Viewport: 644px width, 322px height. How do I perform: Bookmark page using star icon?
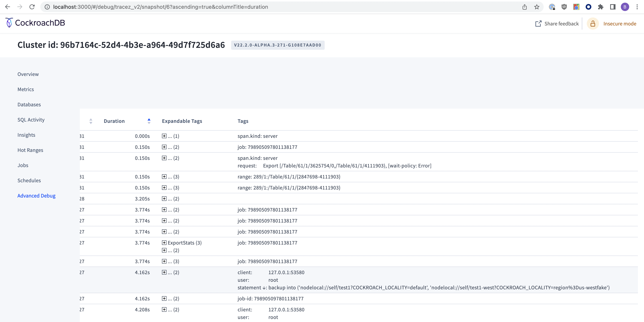536,7
